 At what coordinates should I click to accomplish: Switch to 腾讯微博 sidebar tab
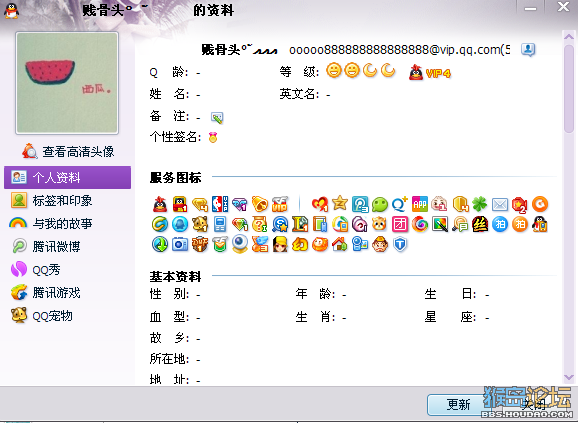pos(67,247)
